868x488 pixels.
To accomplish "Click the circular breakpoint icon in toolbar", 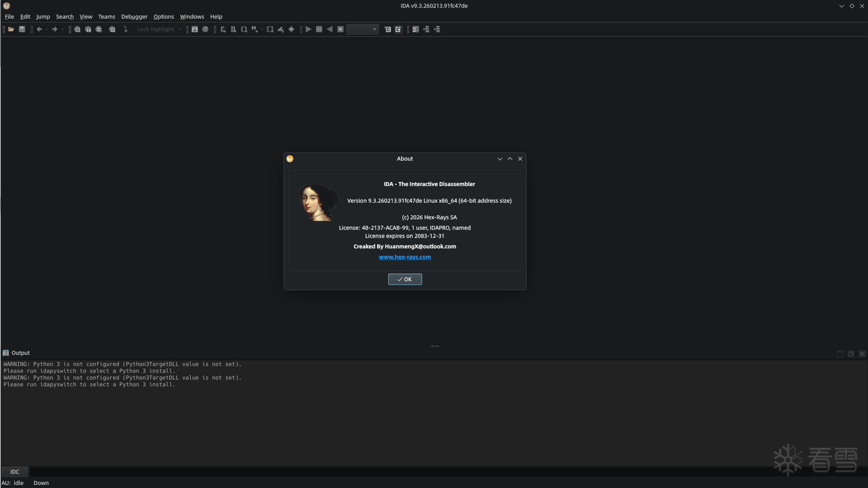I will click(x=205, y=29).
